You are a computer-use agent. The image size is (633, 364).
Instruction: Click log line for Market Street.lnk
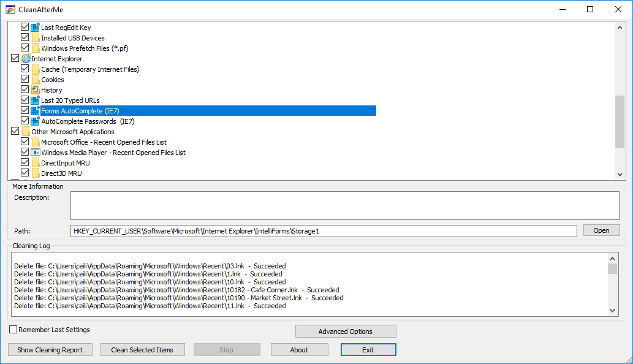tap(179, 298)
